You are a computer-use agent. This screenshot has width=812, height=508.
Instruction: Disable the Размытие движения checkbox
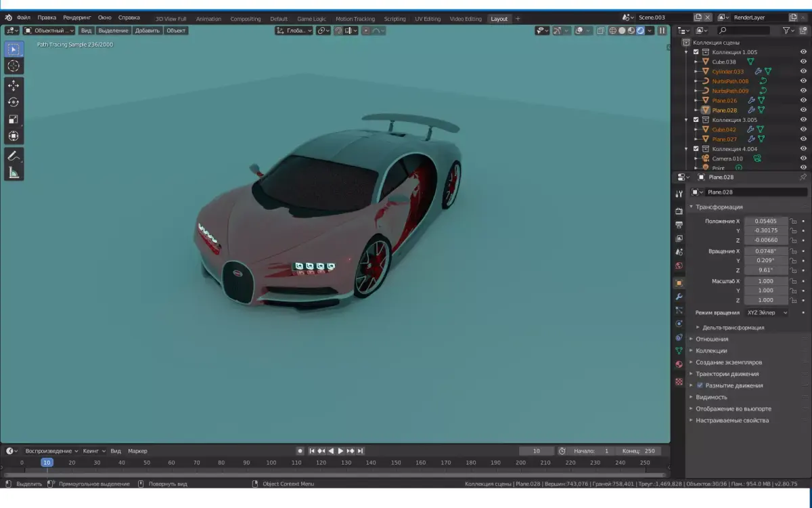coord(700,385)
